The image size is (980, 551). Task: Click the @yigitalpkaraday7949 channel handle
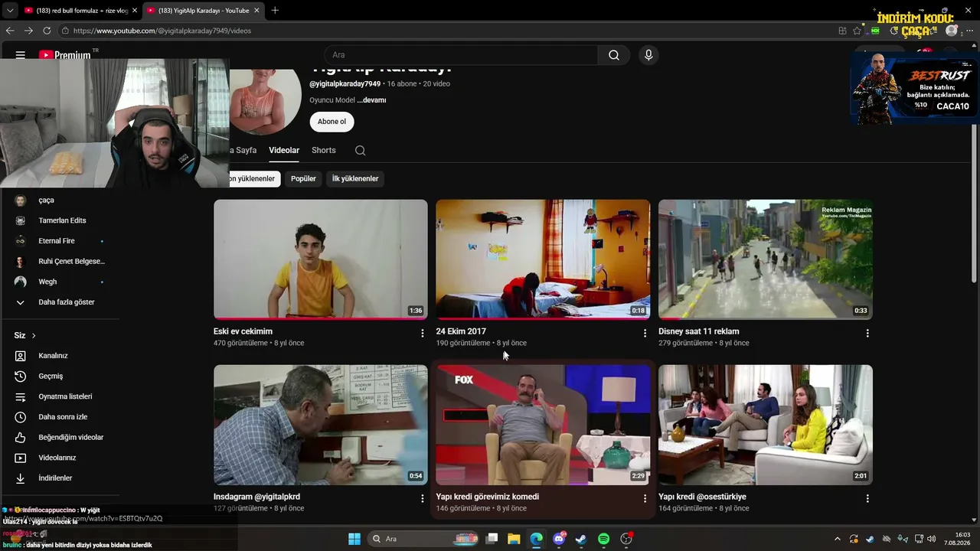click(345, 83)
